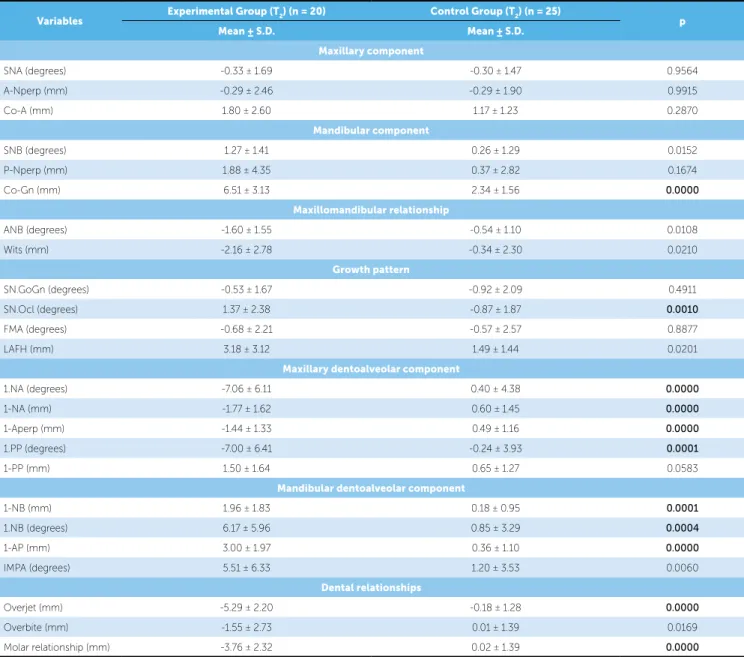Click p-value '0.0060'
This screenshot has width=744, height=657.
(682, 568)
